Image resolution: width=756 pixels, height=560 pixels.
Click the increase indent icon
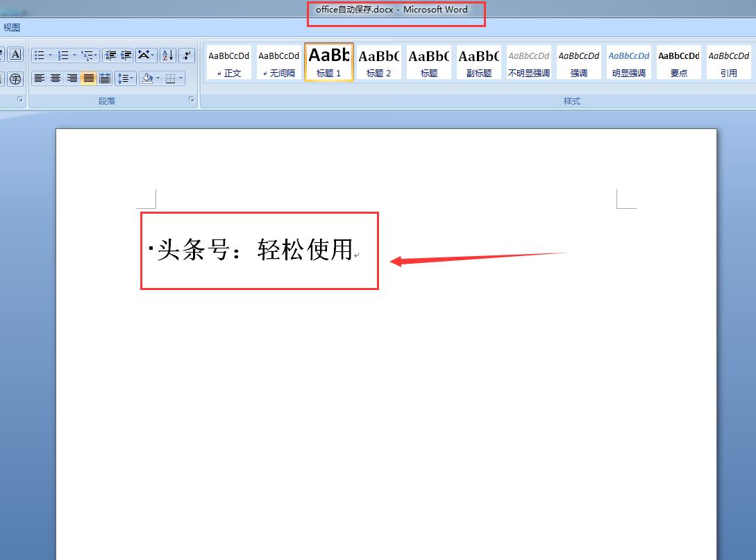(x=125, y=55)
